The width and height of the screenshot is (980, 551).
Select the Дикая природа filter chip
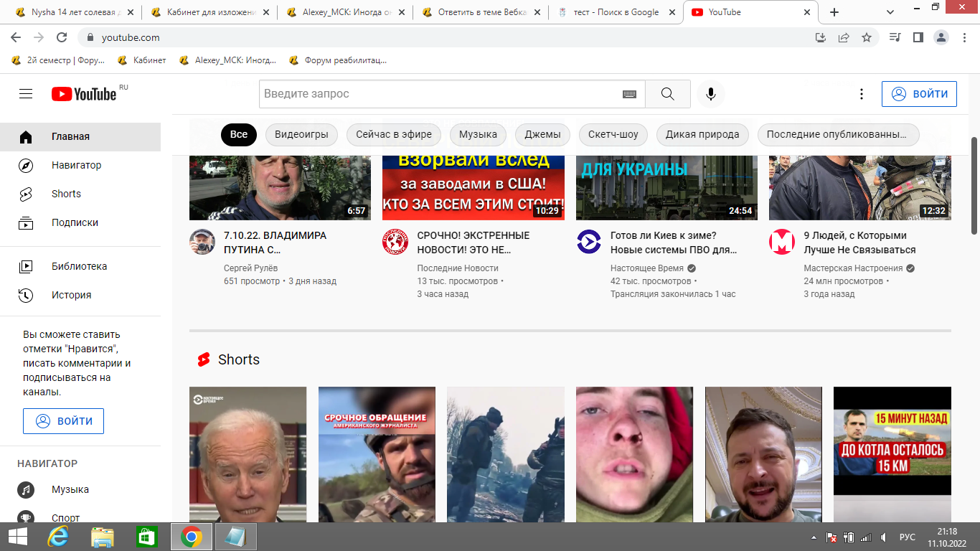coord(702,134)
